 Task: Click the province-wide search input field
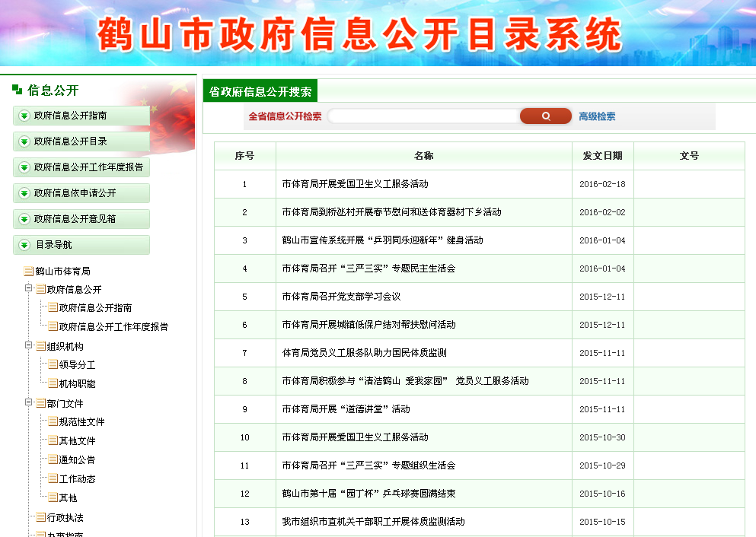423,116
